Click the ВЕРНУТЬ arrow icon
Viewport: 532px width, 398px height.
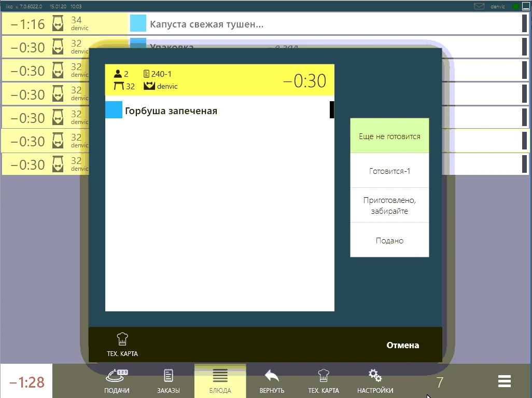click(272, 376)
